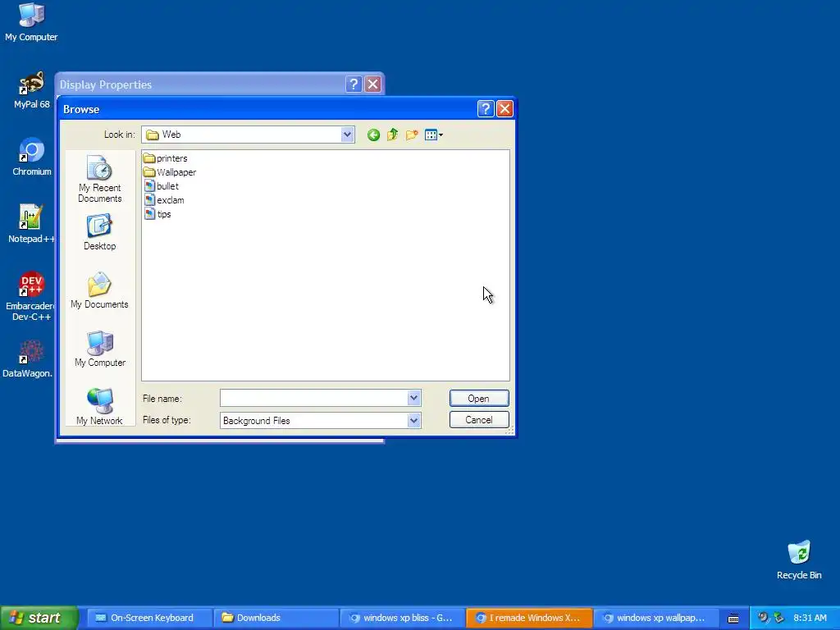This screenshot has height=630, width=840.
Task: Click the Browse dialog resize grip
Action: click(510, 431)
